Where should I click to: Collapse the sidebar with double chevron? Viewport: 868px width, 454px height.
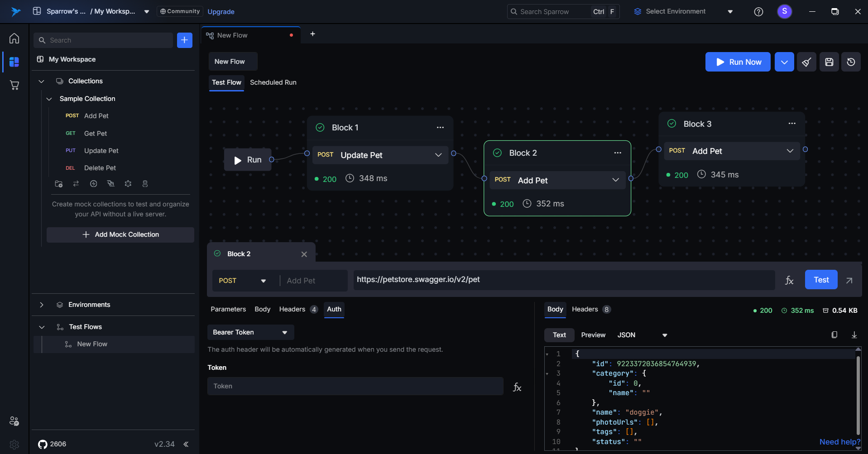[186, 444]
